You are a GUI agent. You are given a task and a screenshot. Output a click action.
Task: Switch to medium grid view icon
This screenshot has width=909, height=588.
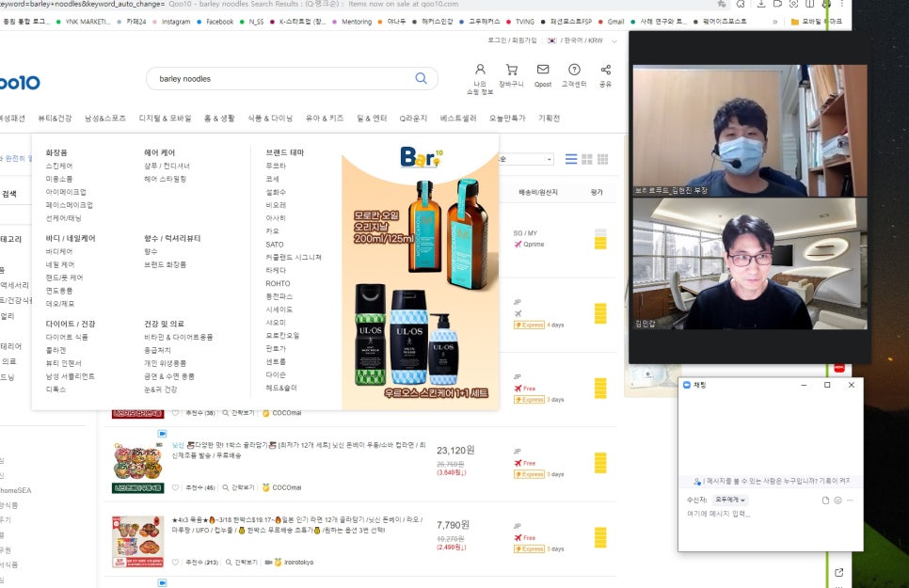point(586,159)
